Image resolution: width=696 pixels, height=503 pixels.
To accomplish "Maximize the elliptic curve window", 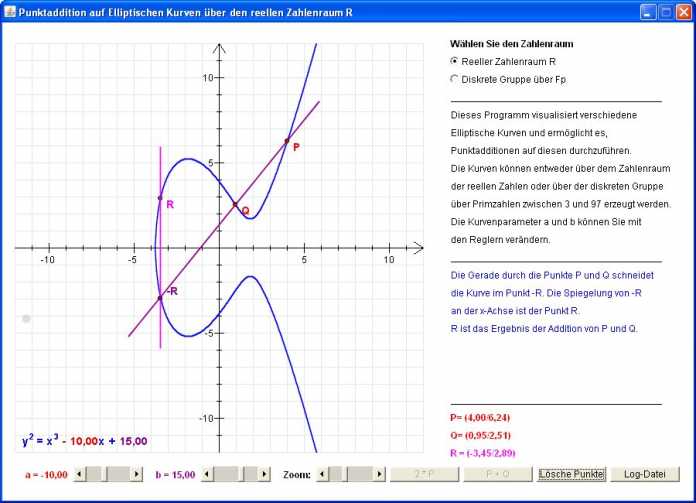I will (x=666, y=11).
